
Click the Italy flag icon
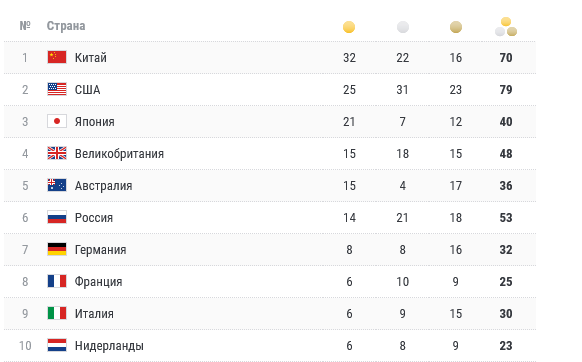point(57,313)
